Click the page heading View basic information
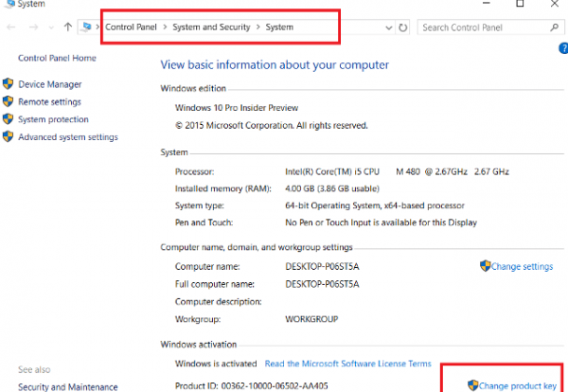568x392 pixels. (x=275, y=64)
